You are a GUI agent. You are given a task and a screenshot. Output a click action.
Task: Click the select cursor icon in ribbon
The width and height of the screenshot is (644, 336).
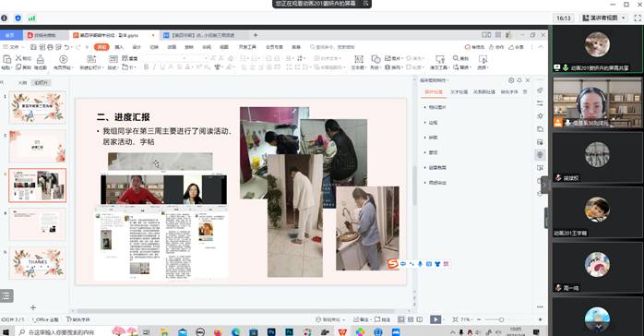(483, 59)
